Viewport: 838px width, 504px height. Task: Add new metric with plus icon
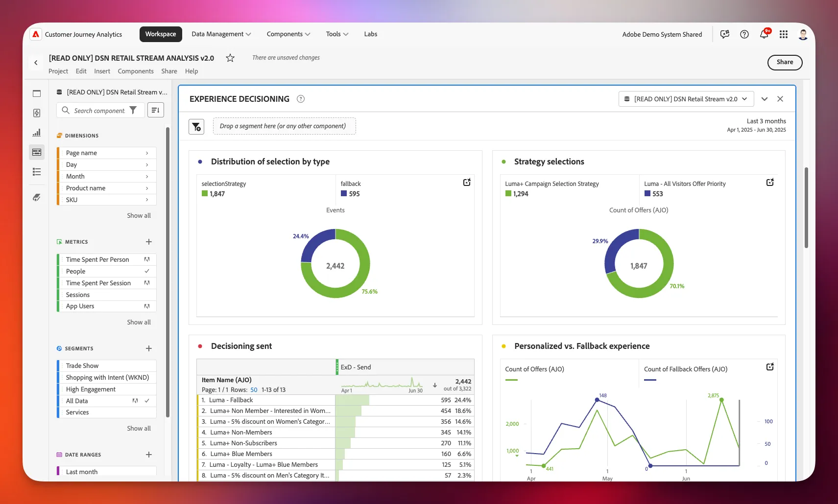pyautogui.click(x=149, y=242)
